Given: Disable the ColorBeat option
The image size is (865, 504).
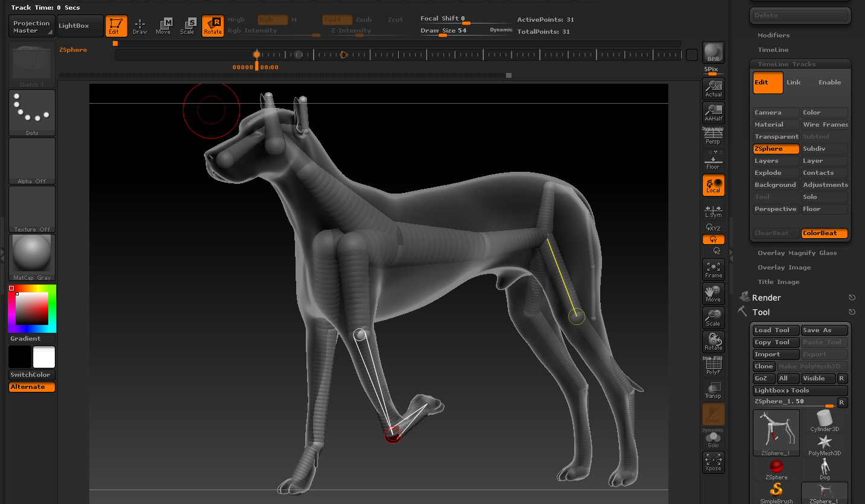Looking at the screenshot, I should pyautogui.click(x=824, y=233).
